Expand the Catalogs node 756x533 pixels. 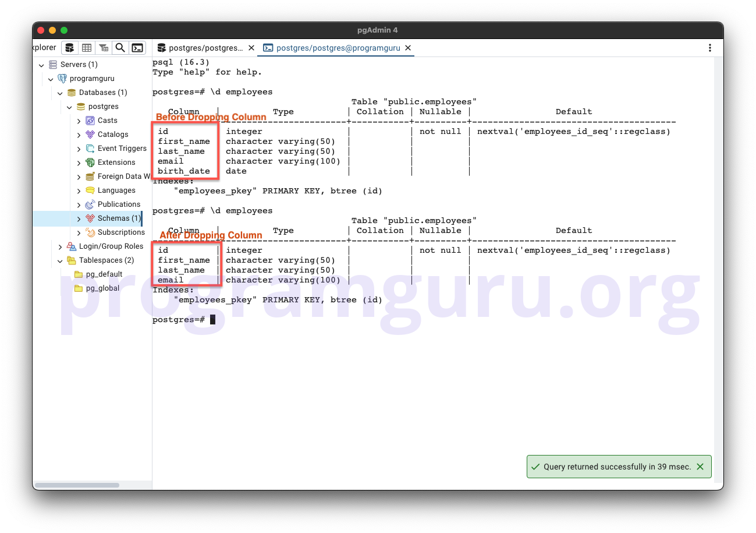79,135
